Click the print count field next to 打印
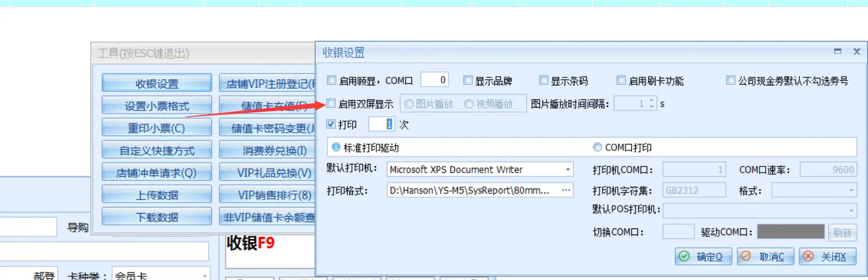868x280 pixels. pyautogui.click(x=381, y=124)
